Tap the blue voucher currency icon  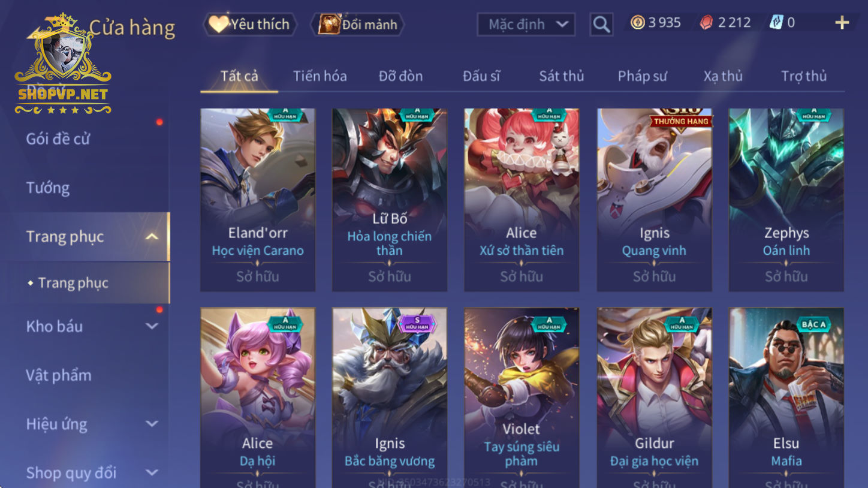(776, 23)
